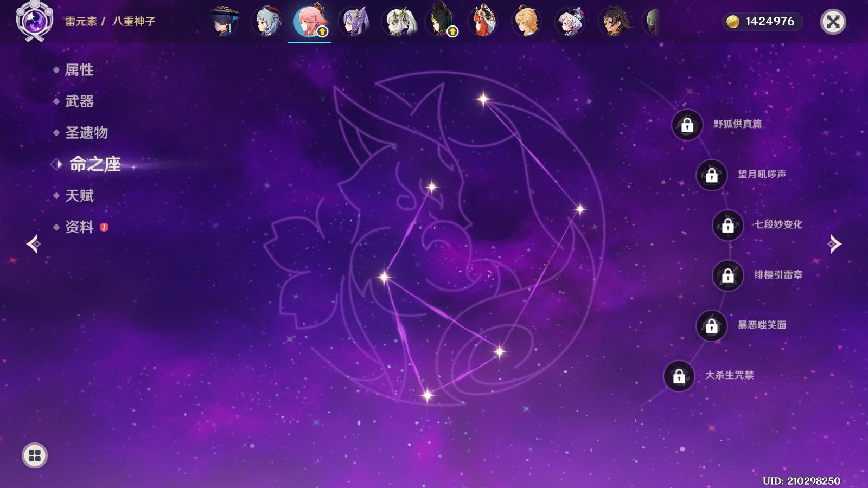
Task: Click the leftmost star of the constellation
Action: point(384,277)
